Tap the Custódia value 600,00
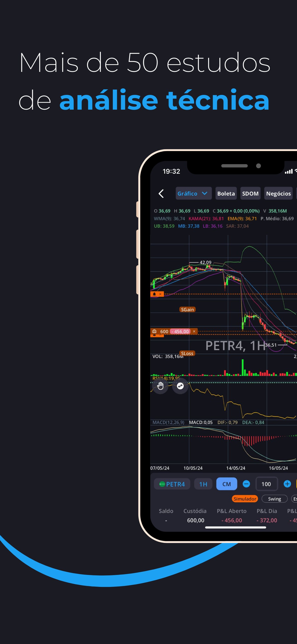 (x=195, y=520)
